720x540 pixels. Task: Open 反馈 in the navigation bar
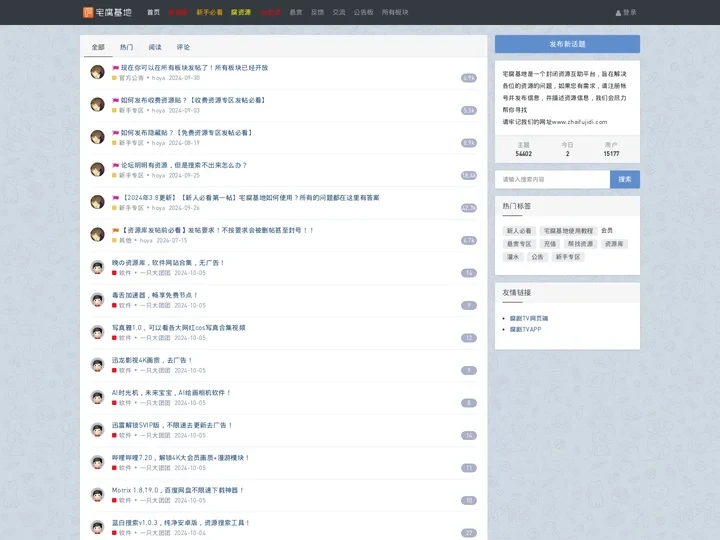[x=317, y=12]
